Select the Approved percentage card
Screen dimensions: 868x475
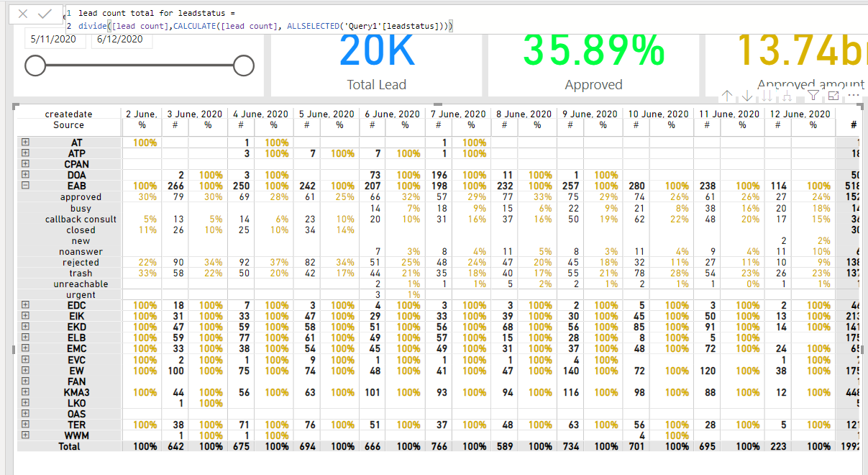tap(593, 65)
